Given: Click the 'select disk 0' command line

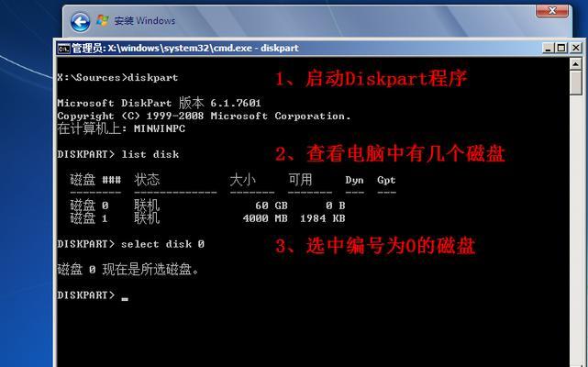Looking at the screenshot, I should point(131,244).
